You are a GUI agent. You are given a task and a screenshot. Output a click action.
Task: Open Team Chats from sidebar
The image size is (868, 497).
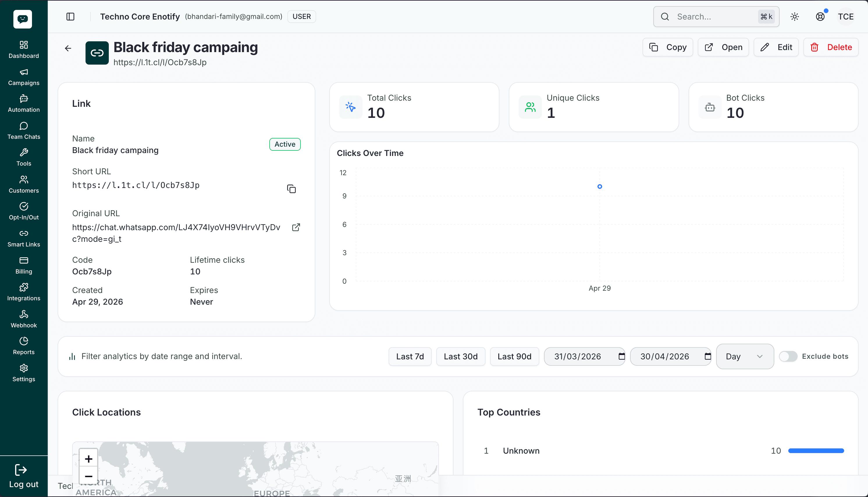click(24, 130)
